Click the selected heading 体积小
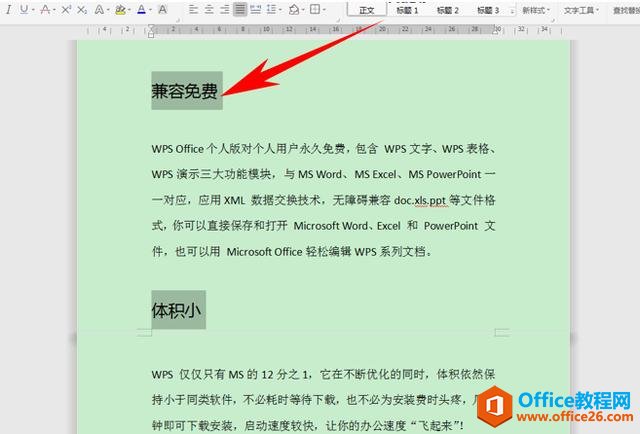The height and width of the screenshot is (434, 640). [176, 310]
